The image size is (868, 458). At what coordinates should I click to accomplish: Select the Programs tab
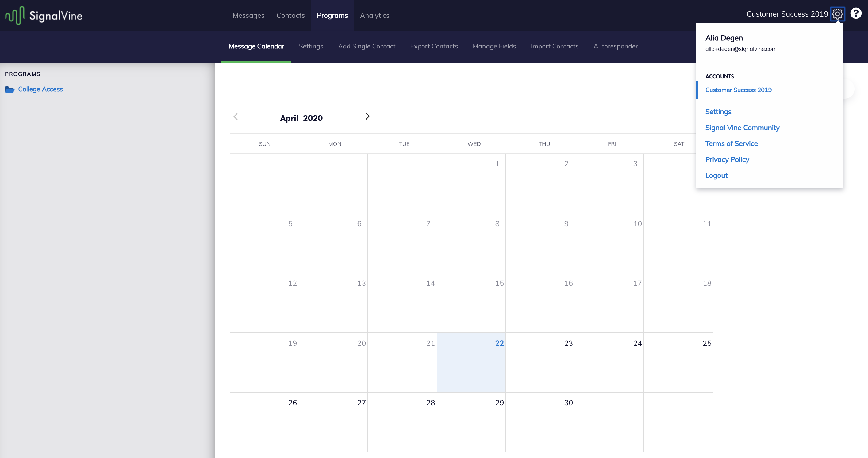[x=332, y=16]
